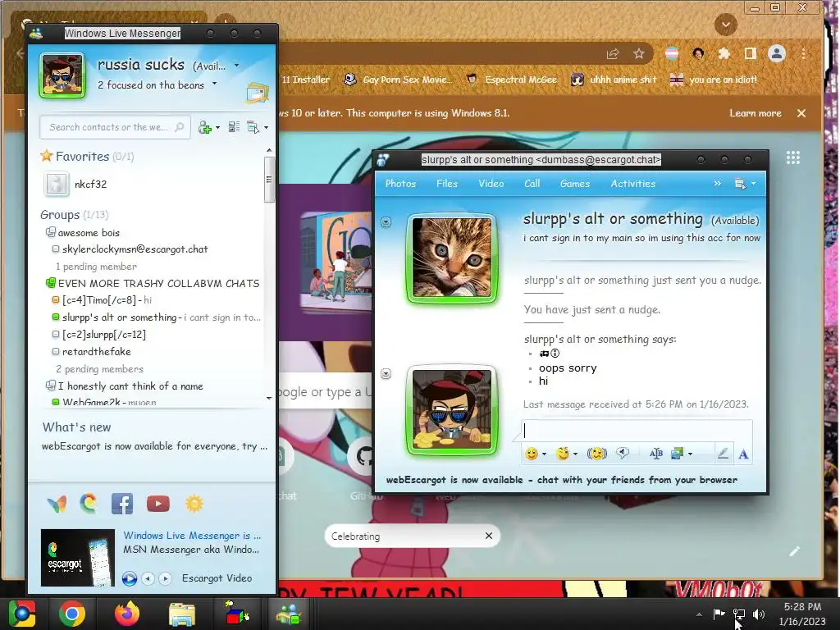
Task: Click the webEscargot is now available banner
Action: point(561,480)
